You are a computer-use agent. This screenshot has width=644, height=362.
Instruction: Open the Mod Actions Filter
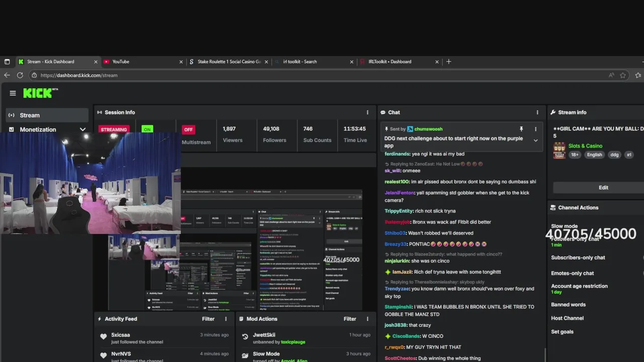(x=350, y=319)
